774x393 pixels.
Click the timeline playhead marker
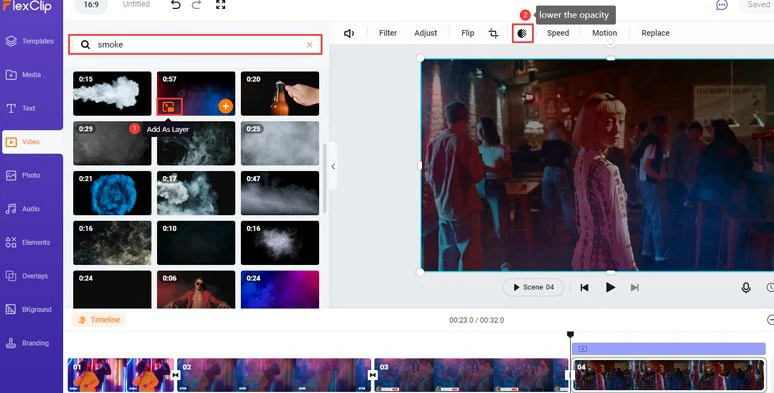570,334
